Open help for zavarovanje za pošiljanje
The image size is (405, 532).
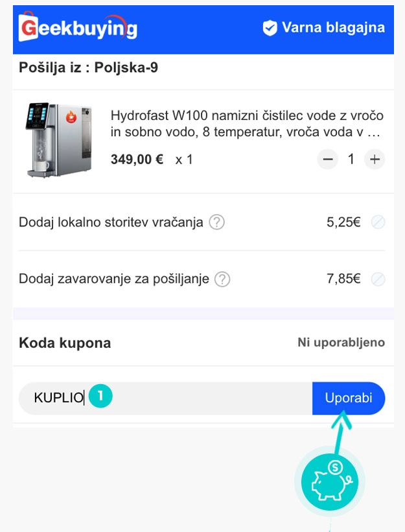[223, 280]
